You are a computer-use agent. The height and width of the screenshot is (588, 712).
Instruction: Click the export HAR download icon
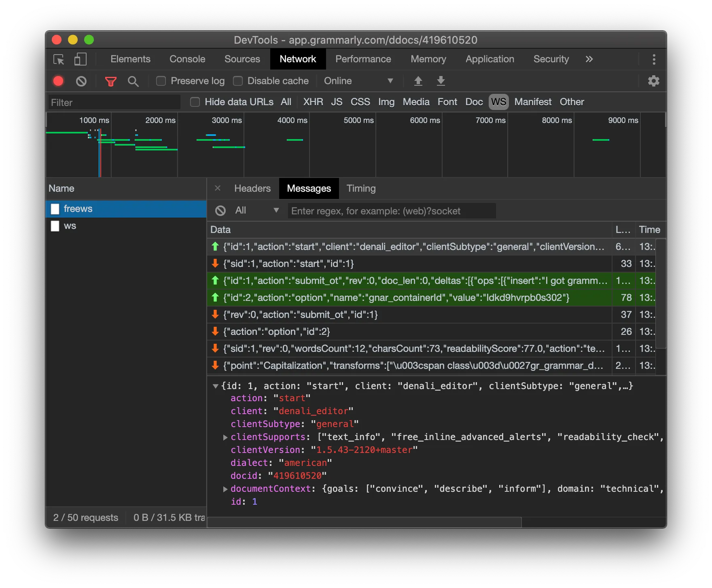point(441,81)
